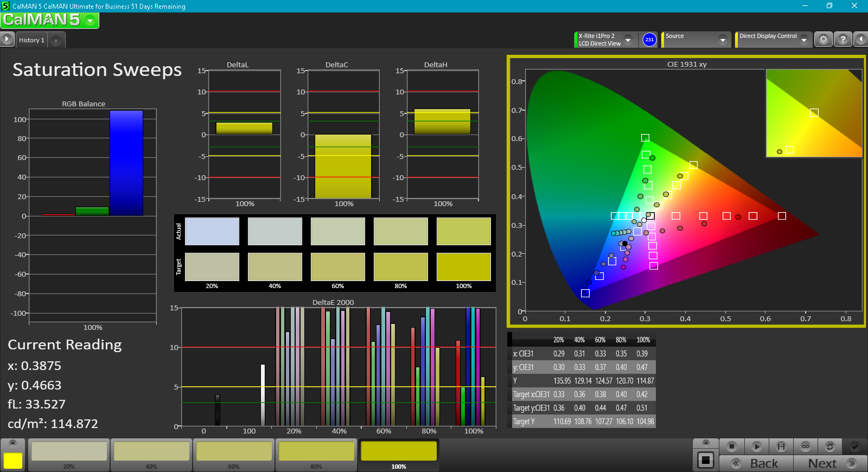The image size is (868, 472).
Task: Click the stop measurement button
Action: 731,447
